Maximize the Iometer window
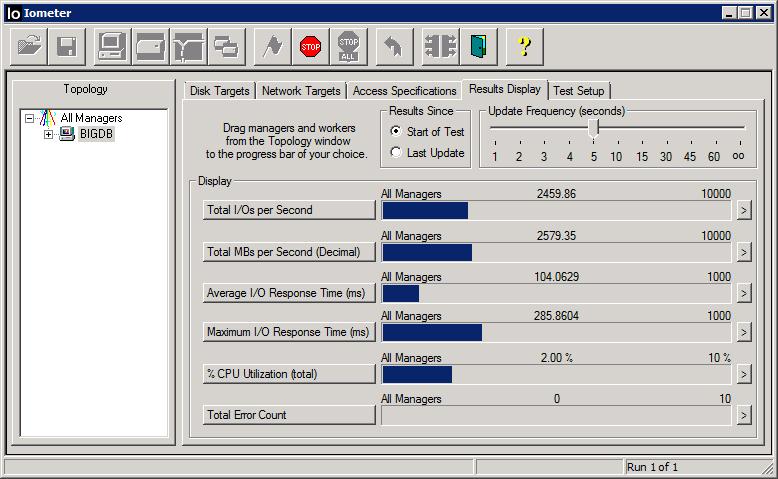778x479 pixels. [745, 13]
